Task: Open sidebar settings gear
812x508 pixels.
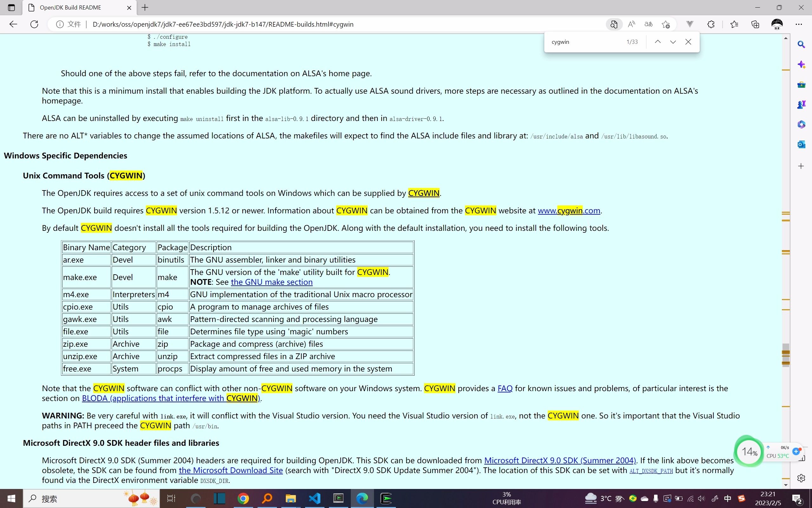Action: click(x=801, y=478)
